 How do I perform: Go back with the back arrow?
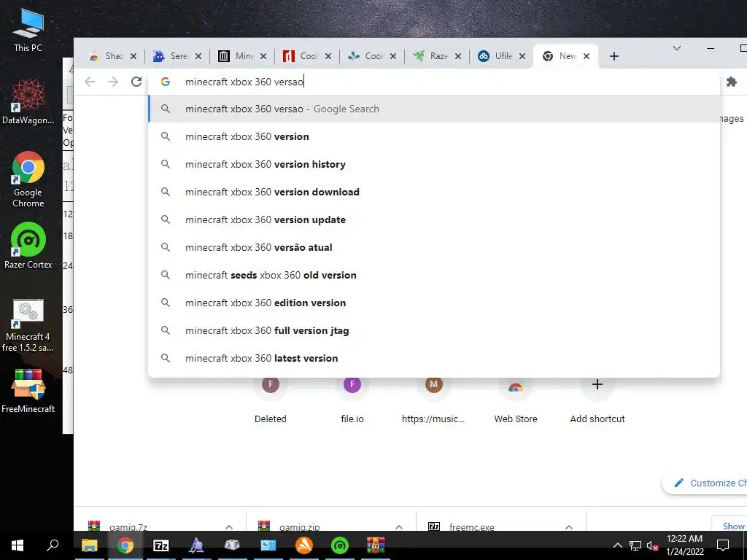pyautogui.click(x=90, y=82)
